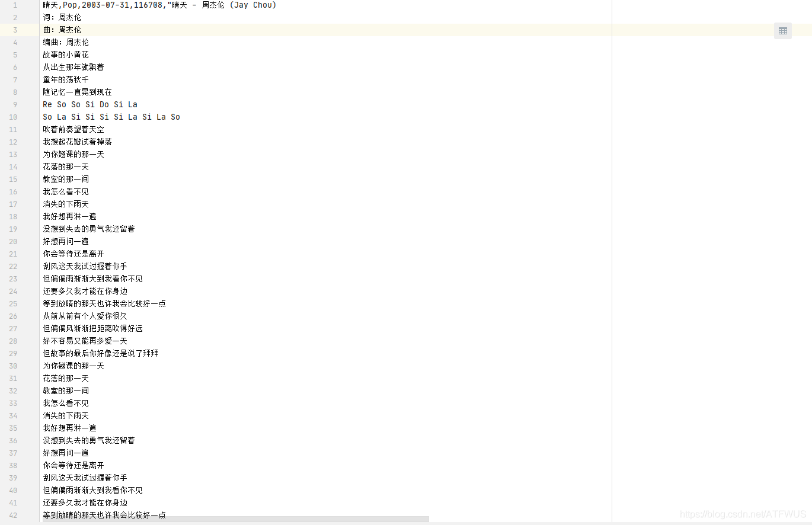This screenshot has width=812, height=525.
Task: Click "我好想再淋一遍" on line 18
Action: (69, 216)
